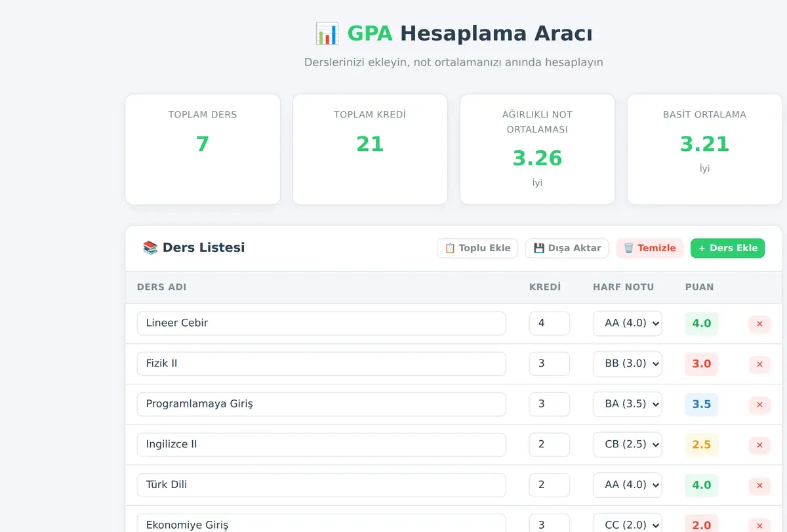Add a course with Ders Ekle
The image size is (787, 532).
pyautogui.click(x=727, y=248)
